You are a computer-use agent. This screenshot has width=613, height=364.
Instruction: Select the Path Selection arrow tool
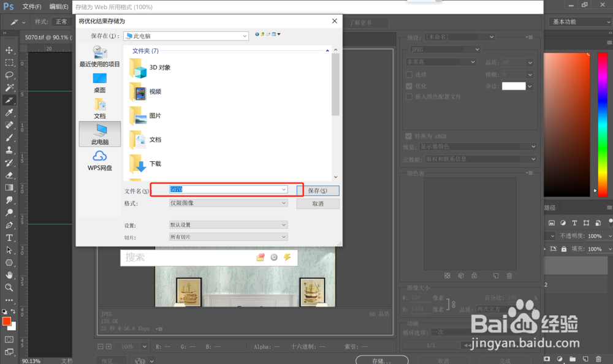pos(9,250)
